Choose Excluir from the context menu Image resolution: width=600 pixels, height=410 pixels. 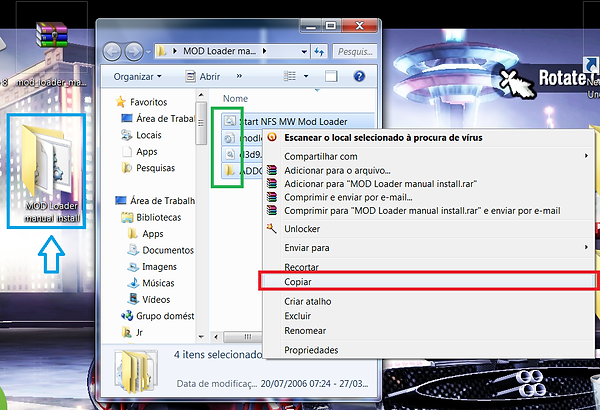429,316
